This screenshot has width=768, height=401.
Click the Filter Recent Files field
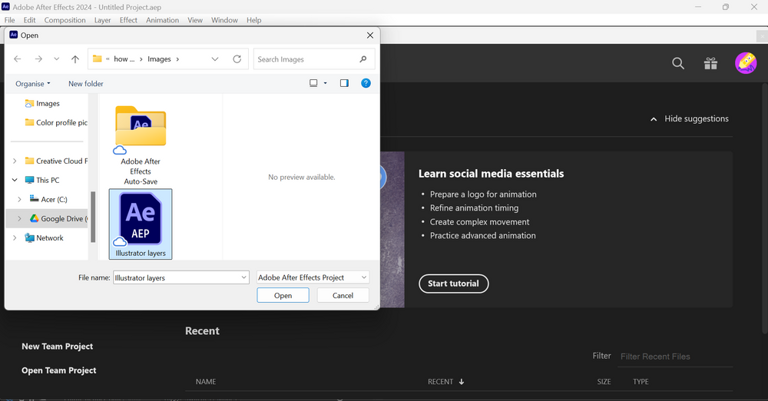coord(676,356)
